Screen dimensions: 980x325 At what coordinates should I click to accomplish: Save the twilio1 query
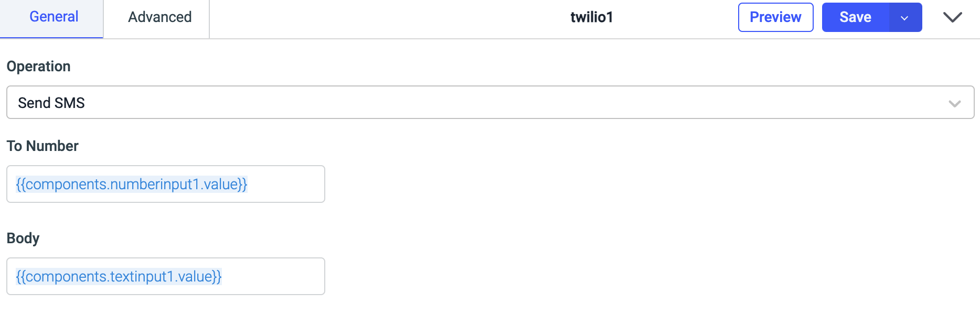pos(855,17)
